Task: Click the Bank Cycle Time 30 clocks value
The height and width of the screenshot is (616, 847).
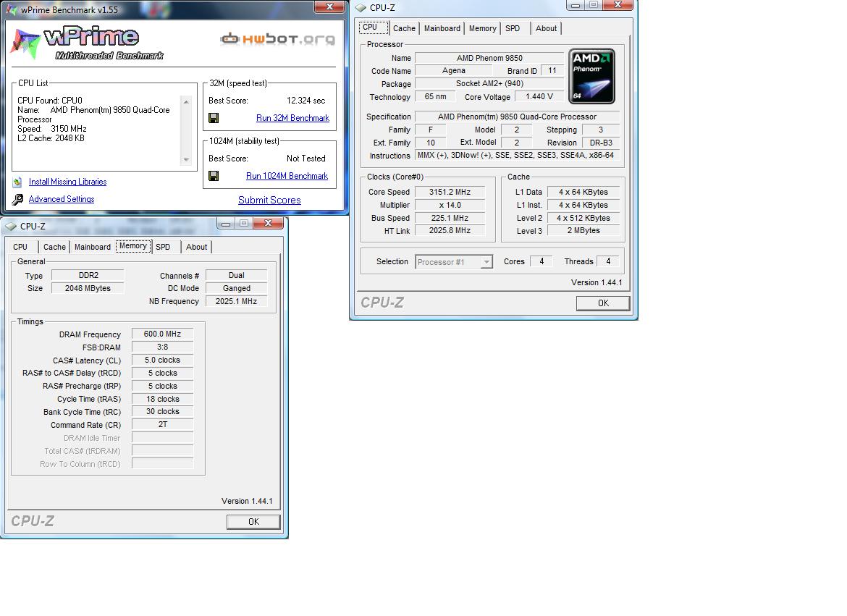Action: pos(162,412)
